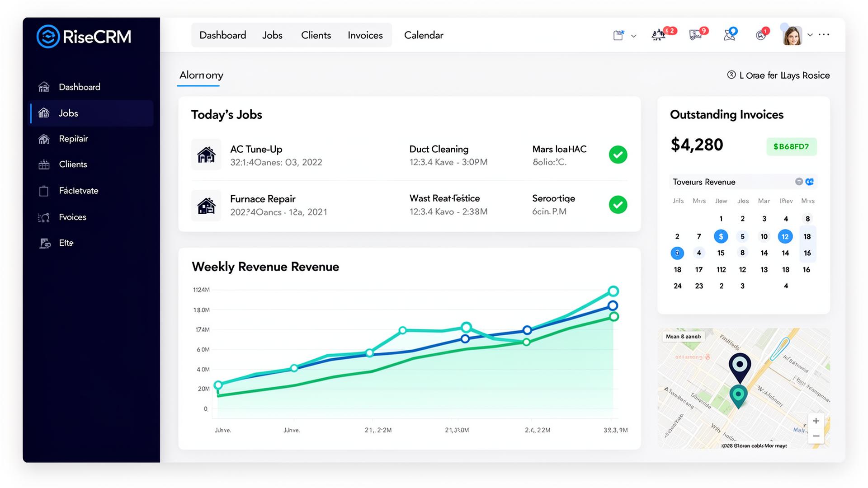868x488 pixels.
Task: Open the alerts icon with 1 badge
Action: 760,35
